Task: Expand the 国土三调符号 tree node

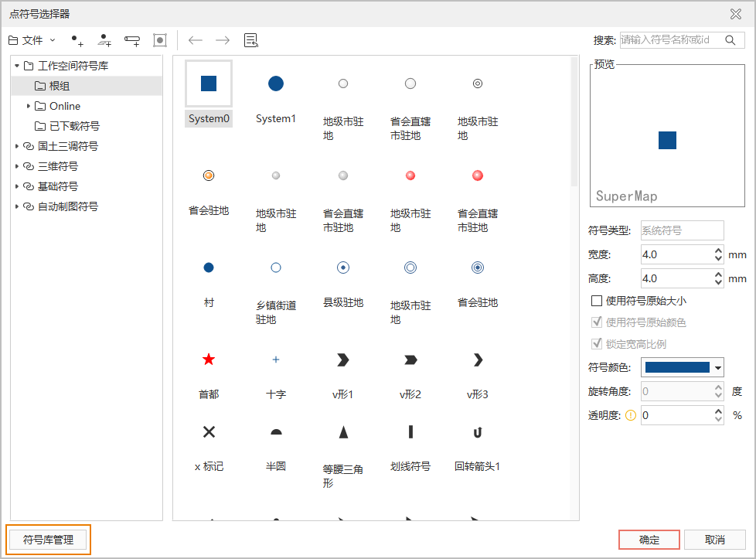Action: [x=17, y=146]
